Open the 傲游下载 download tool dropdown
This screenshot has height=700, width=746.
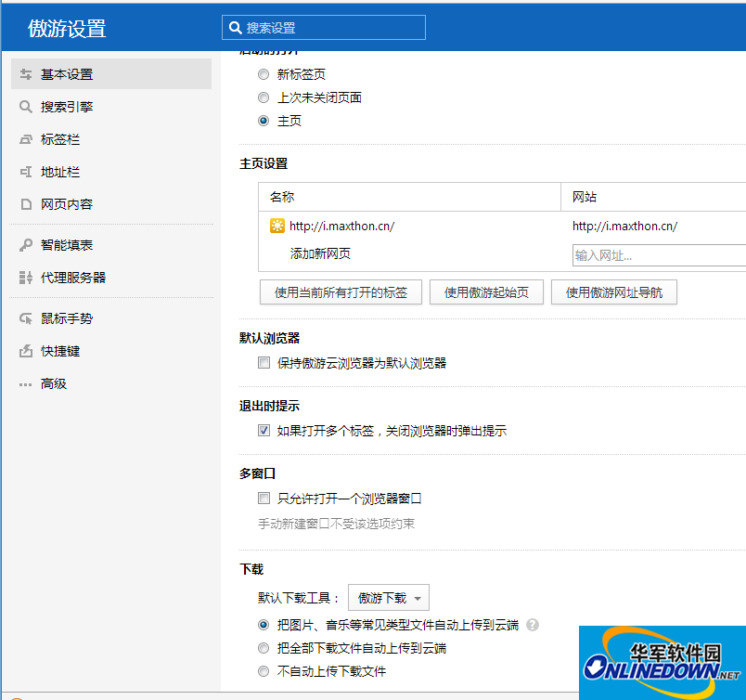388,597
